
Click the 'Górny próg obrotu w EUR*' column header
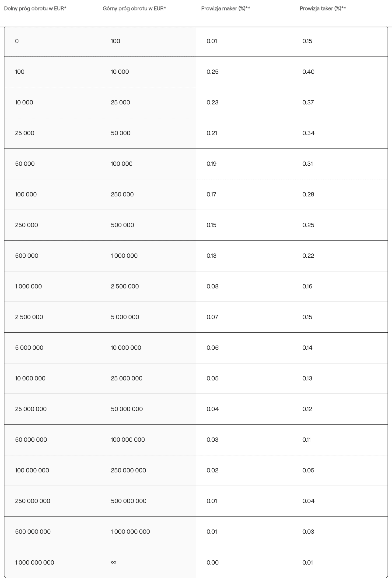pos(134,8)
